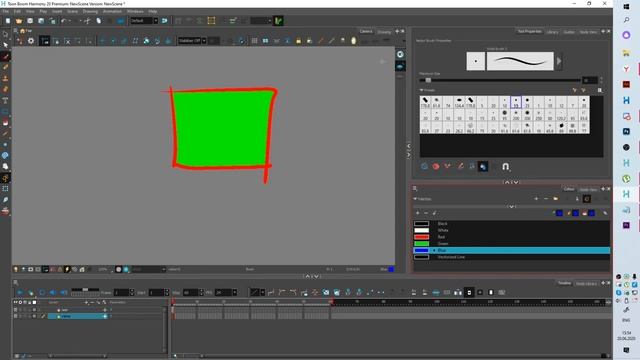Image resolution: width=640 pixels, height=360 pixels.
Task: Click the red playhead marker on the timeline
Action: click(173, 302)
